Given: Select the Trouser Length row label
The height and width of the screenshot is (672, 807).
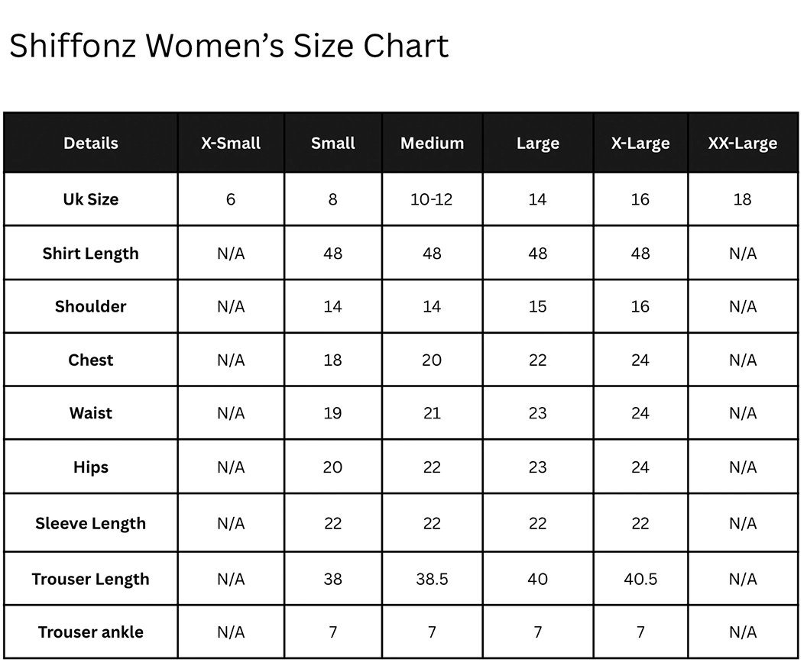Looking at the screenshot, I should click(91, 579).
